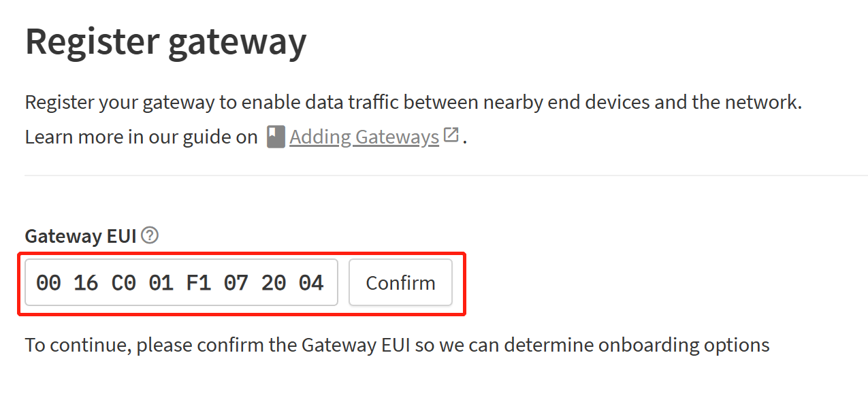Focus the Gateway EUI input field
This screenshot has width=868, height=404.
tap(181, 282)
